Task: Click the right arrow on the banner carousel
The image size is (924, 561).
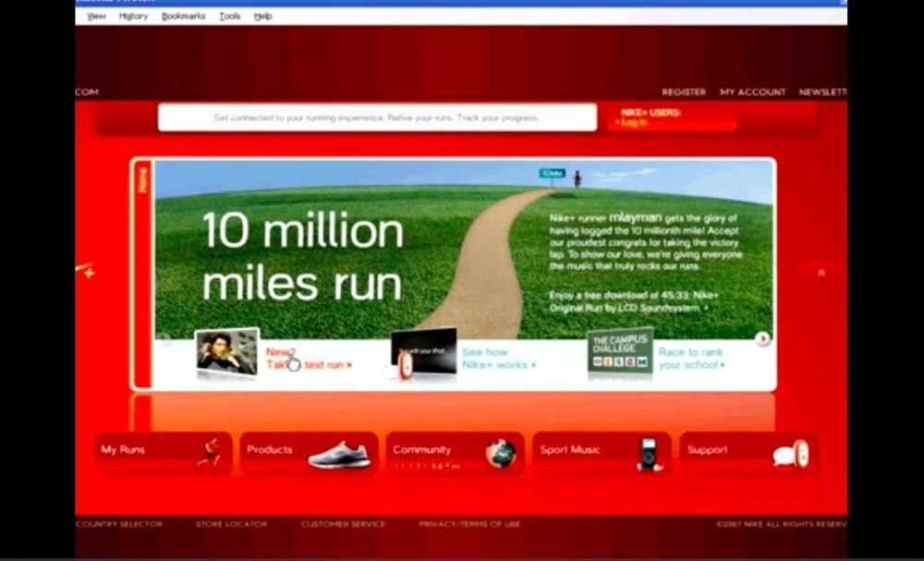Action: click(762, 339)
